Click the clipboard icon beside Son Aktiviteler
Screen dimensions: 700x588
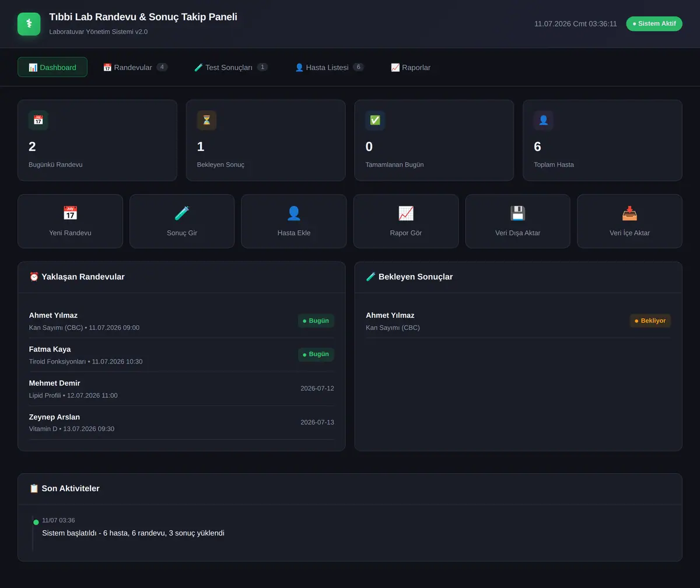(x=34, y=488)
